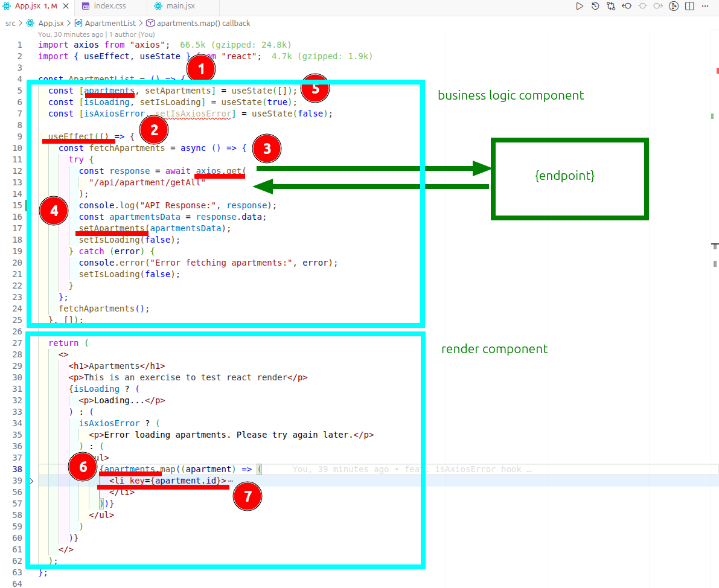Image resolution: width=719 pixels, height=588 pixels.
Task: Click the src breadcrumb segment
Action: [x=10, y=23]
